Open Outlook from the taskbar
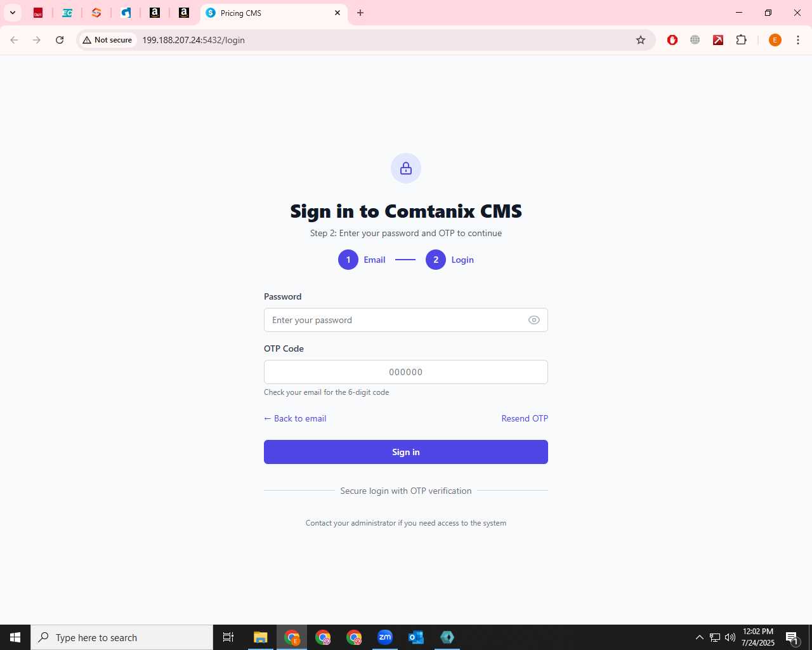The height and width of the screenshot is (650, 812). (416, 637)
